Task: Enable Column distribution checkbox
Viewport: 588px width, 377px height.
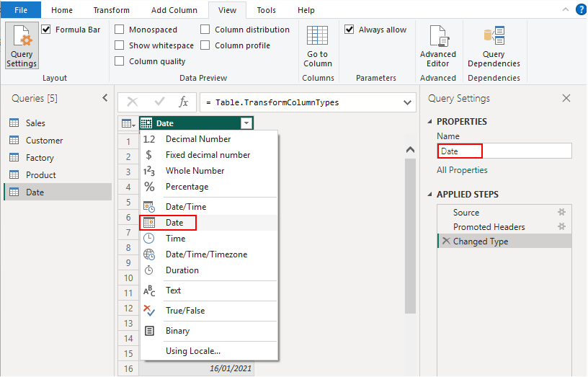Action: point(205,30)
